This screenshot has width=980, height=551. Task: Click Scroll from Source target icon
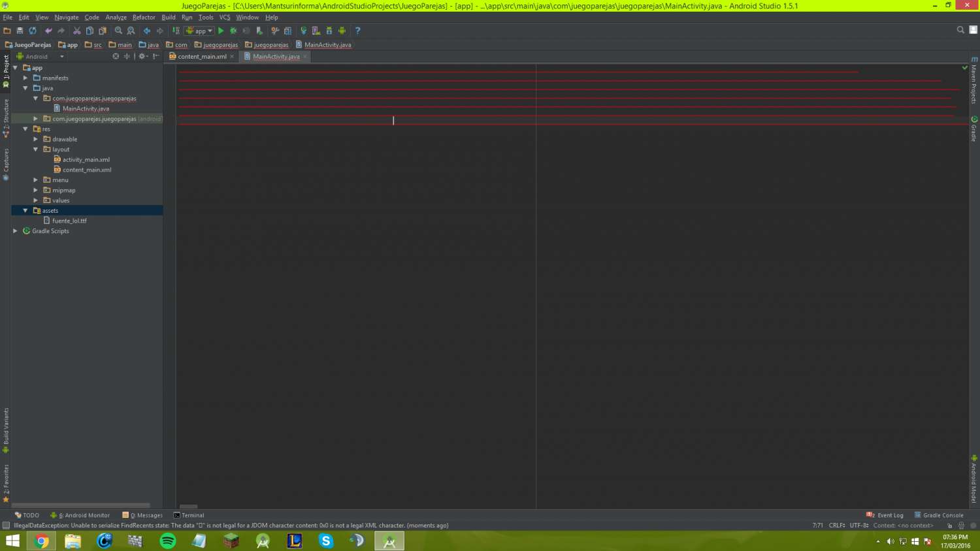pos(116,56)
